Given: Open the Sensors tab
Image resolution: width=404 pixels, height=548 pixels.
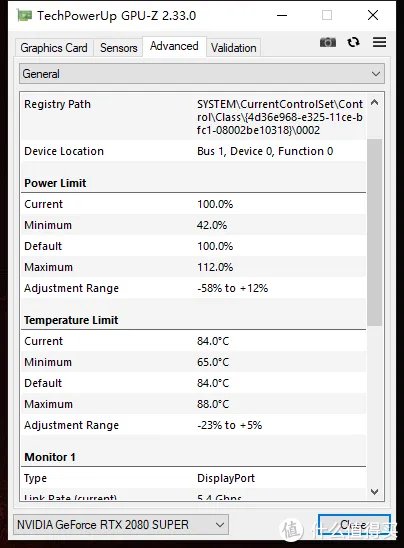Looking at the screenshot, I should click(118, 48).
